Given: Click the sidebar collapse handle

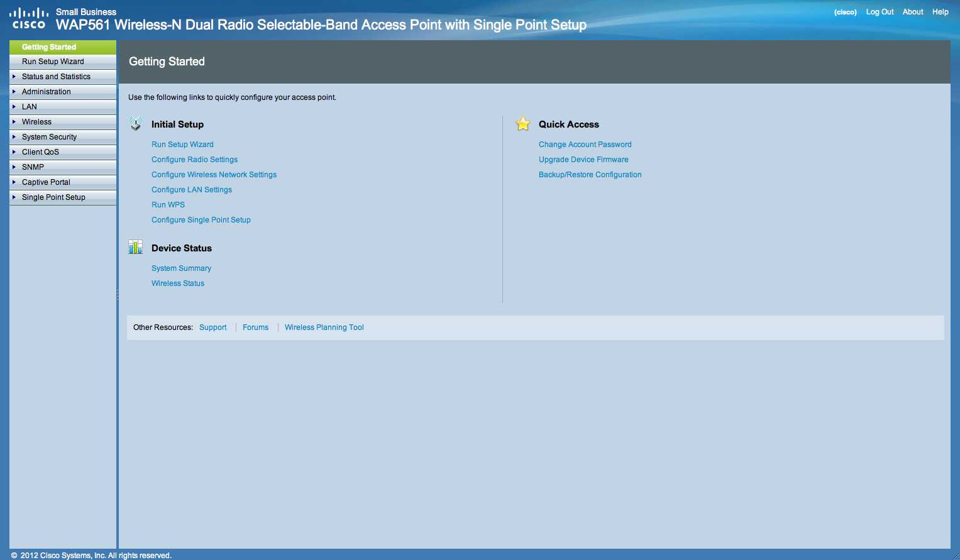Looking at the screenshot, I should coord(118,294).
